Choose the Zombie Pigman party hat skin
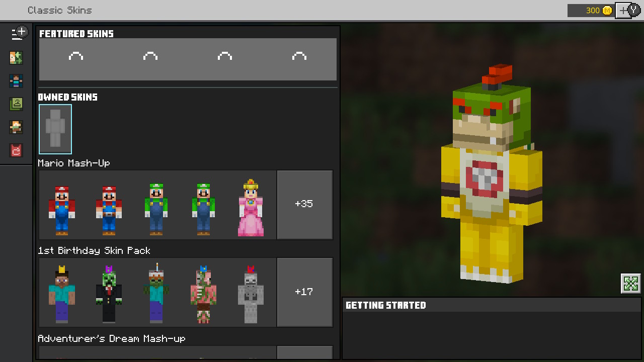 pos(203,294)
